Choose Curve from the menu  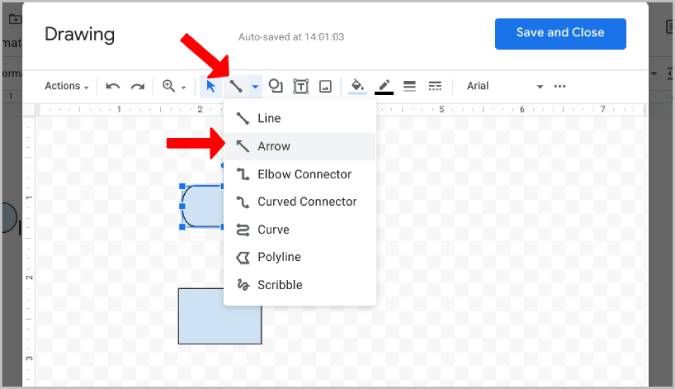(x=300, y=230)
